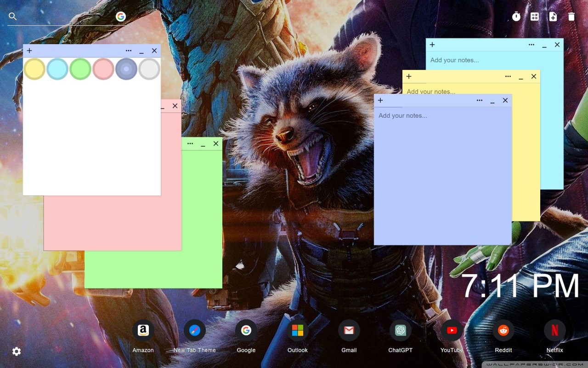The width and height of the screenshot is (588, 368).
Task: Pick the green note color swatch
Action: tap(80, 69)
